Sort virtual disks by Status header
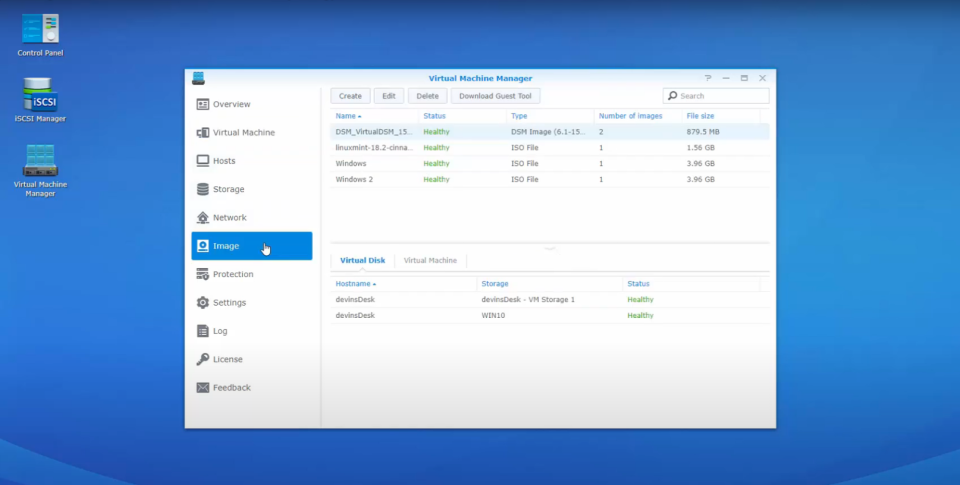This screenshot has height=485, width=960. [691, 284]
